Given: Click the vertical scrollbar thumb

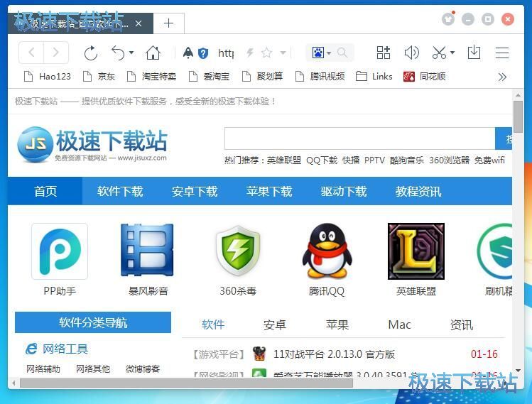Looking at the screenshot, I should (518, 116).
